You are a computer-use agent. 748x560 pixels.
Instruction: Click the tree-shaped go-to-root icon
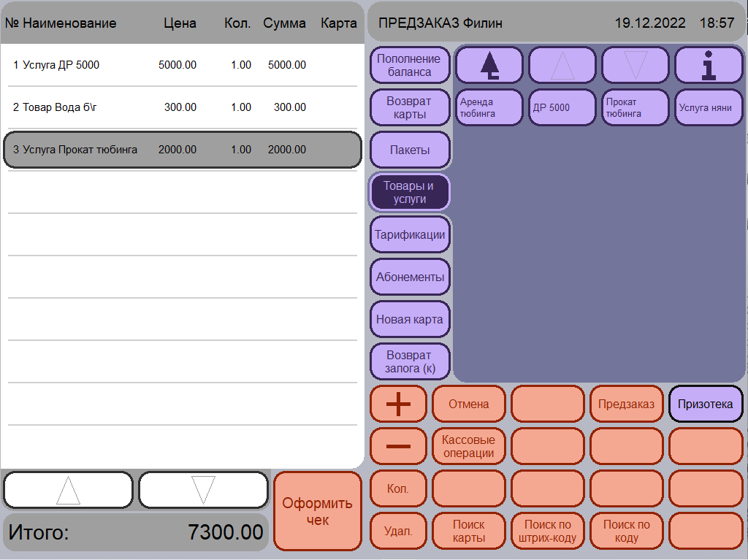point(489,66)
